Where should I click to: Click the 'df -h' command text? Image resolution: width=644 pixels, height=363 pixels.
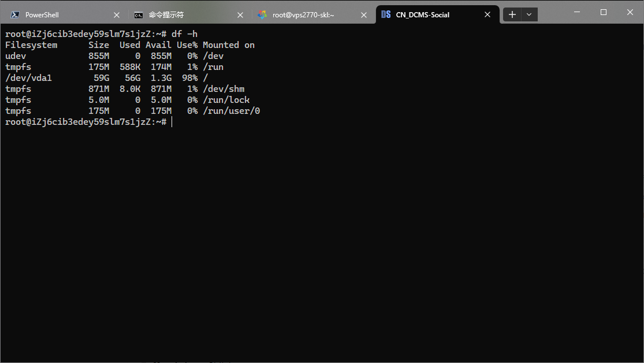(184, 34)
